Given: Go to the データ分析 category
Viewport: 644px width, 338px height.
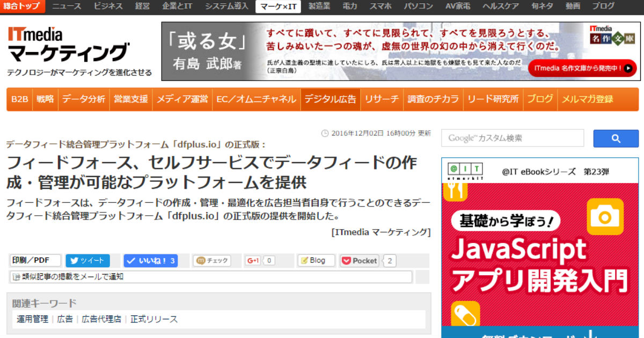Looking at the screenshot, I should point(84,99).
